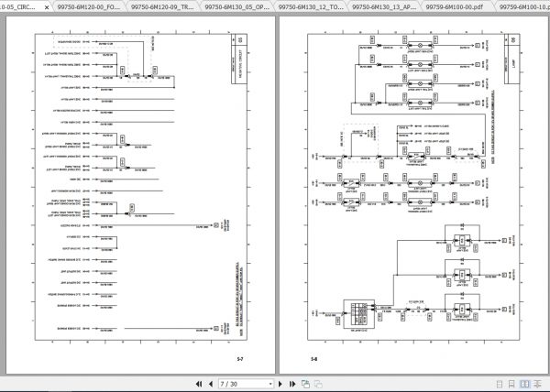Open the 99759-6M100-10 tab
This screenshot has width=550, height=392.
pyautogui.click(x=524, y=7)
